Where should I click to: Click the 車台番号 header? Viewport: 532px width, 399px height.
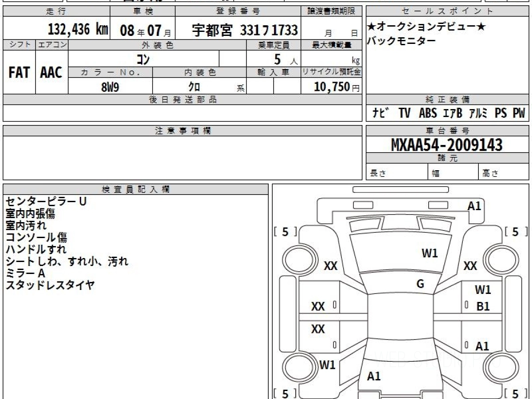(x=447, y=131)
